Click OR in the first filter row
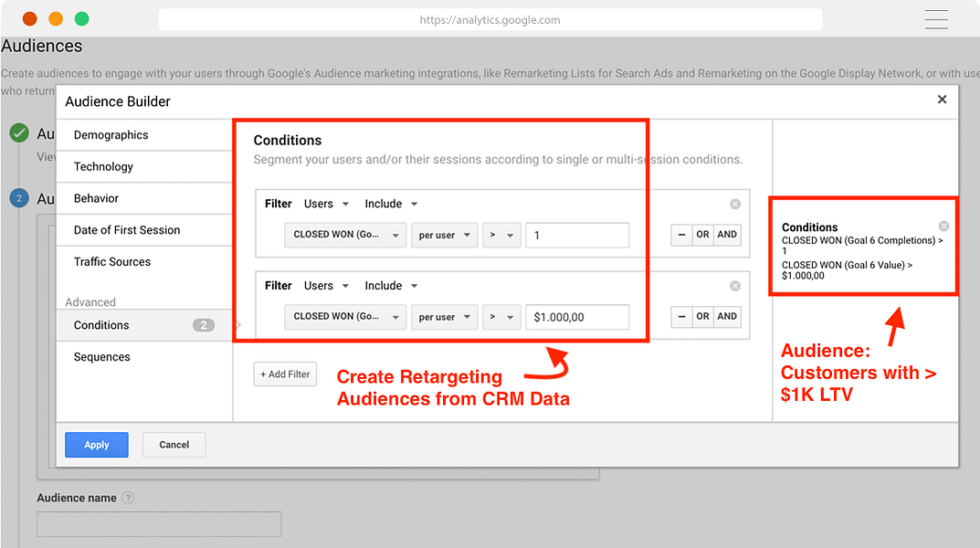 pos(702,235)
